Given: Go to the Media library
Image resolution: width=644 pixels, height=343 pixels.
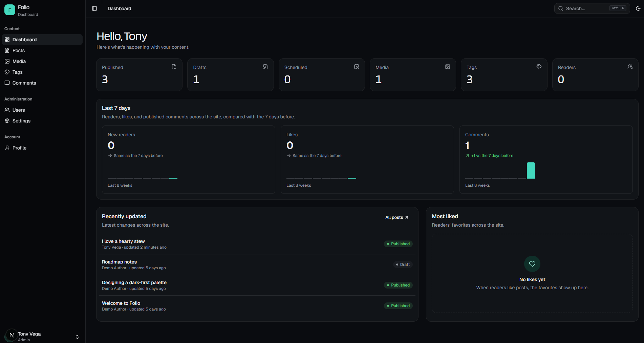Looking at the screenshot, I should point(42,61).
